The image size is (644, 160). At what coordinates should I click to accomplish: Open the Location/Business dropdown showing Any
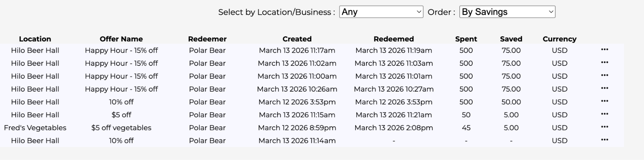coord(381,12)
